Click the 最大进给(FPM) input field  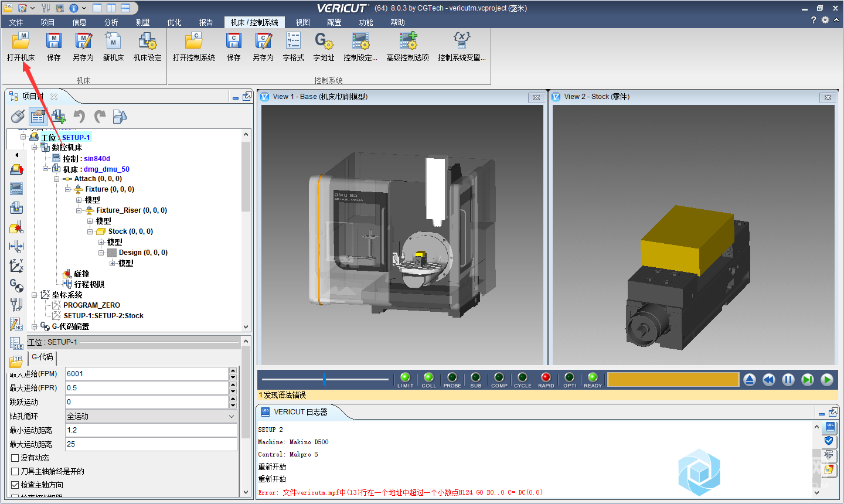[x=147, y=374]
